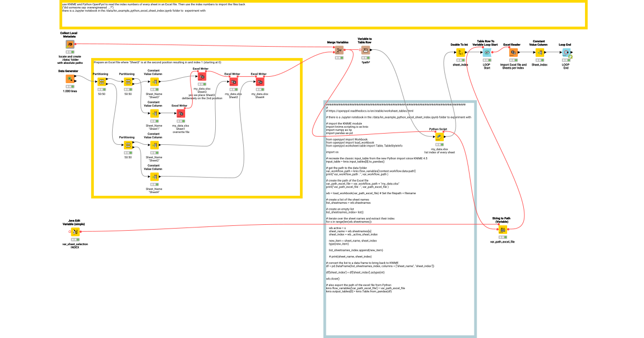Screen dimensions: 644x338
Task: Select Table Row To Variable Loop Start node
Action: [x=487, y=52]
